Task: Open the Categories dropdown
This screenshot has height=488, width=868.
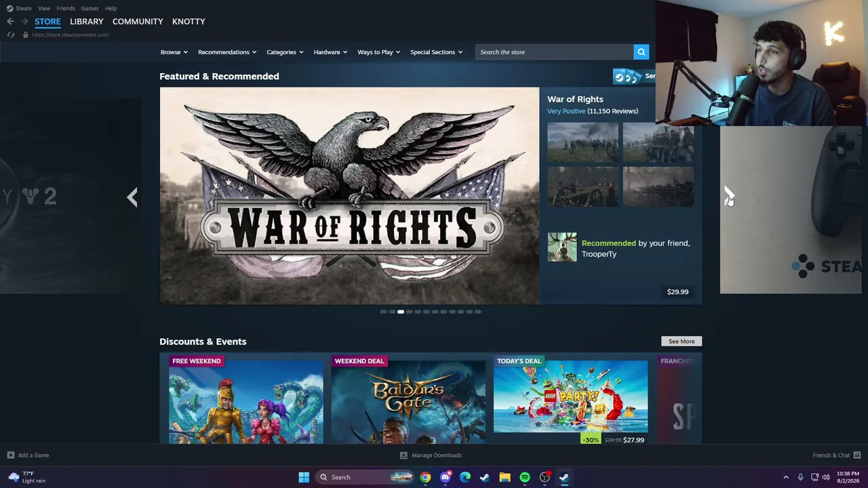Action: point(285,52)
